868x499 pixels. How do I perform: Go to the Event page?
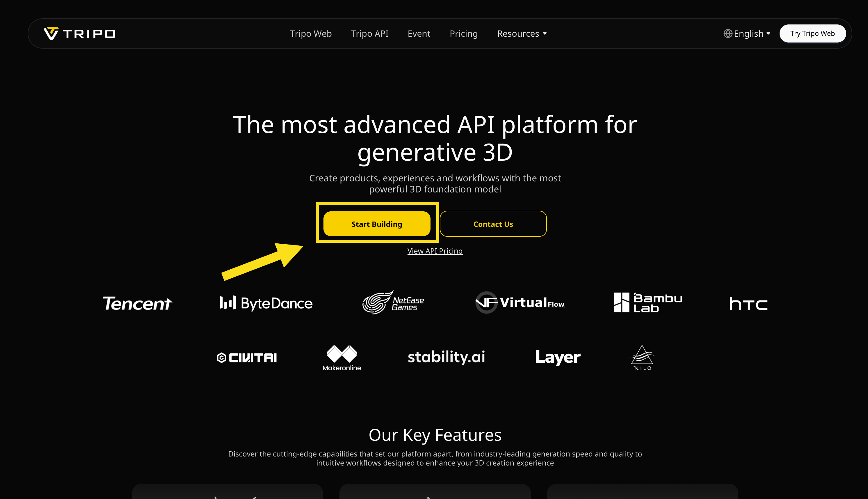[419, 33]
